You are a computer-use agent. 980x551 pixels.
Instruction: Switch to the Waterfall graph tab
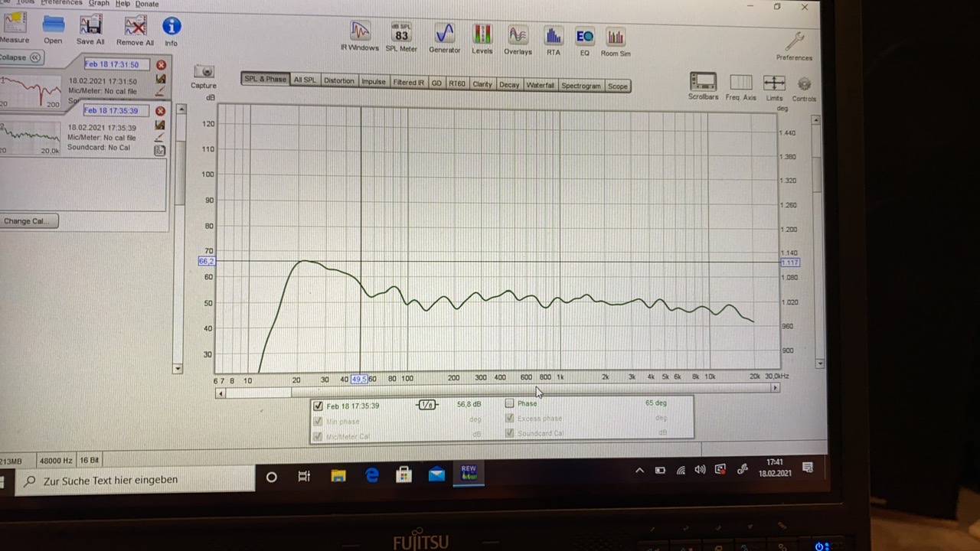pyautogui.click(x=540, y=85)
